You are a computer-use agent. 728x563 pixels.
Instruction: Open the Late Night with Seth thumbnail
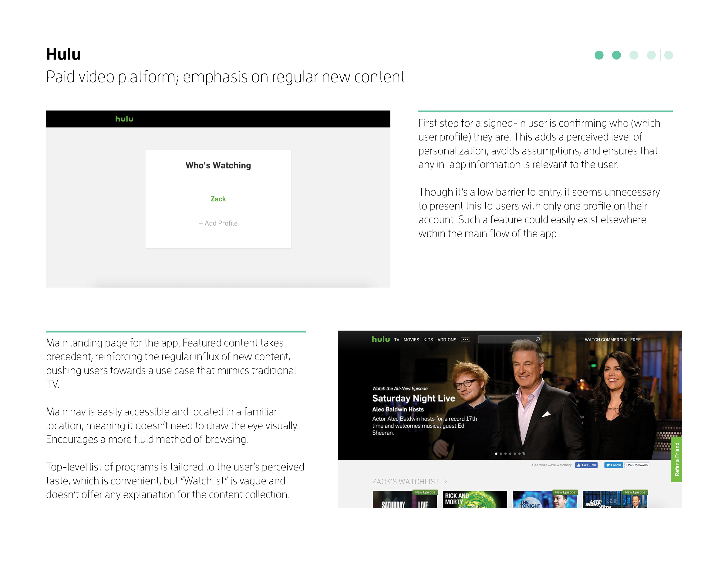615,499
